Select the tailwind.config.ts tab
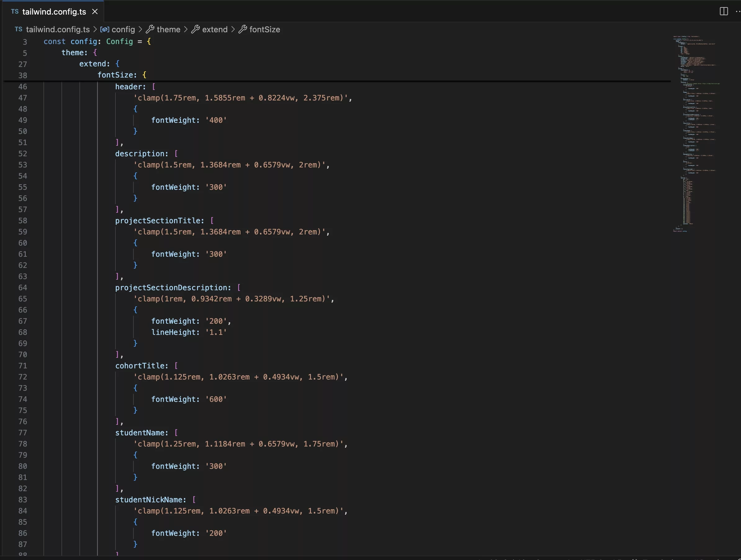The height and width of the screenshot is (560, 741). [54, 11]
